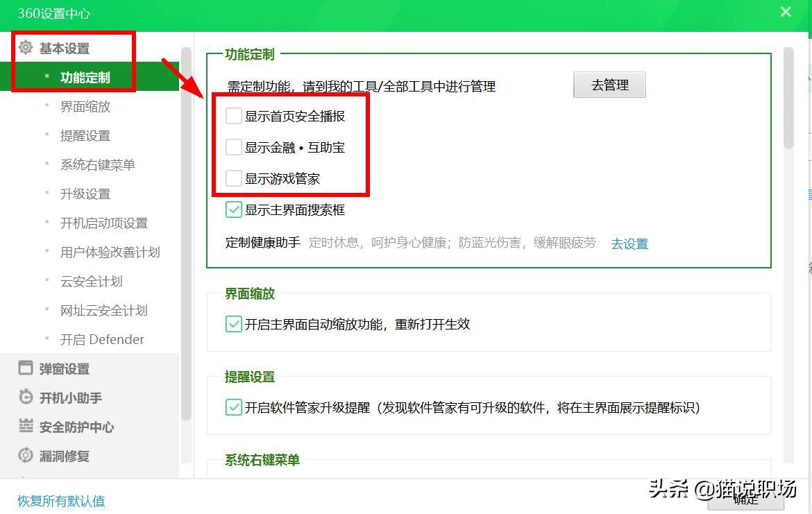812x514 pixels.
Task: Turn off 开启软件管家升级提醒
Action: (233, 409)
